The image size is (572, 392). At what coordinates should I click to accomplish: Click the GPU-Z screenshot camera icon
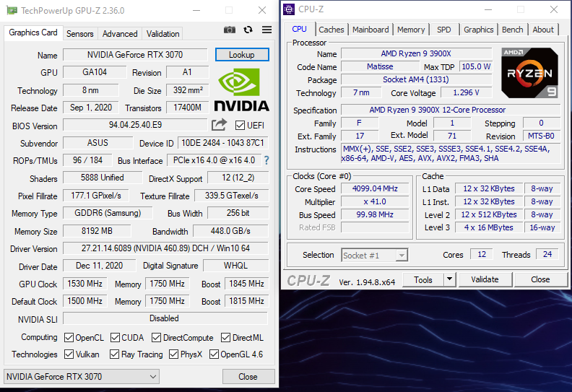[230, 30]
